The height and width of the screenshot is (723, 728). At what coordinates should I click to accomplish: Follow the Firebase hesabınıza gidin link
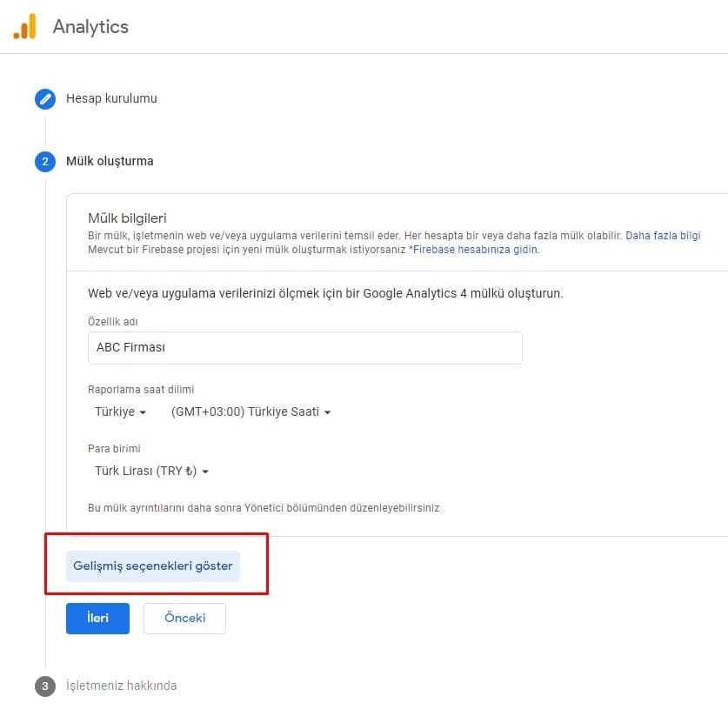pos(476,250)
